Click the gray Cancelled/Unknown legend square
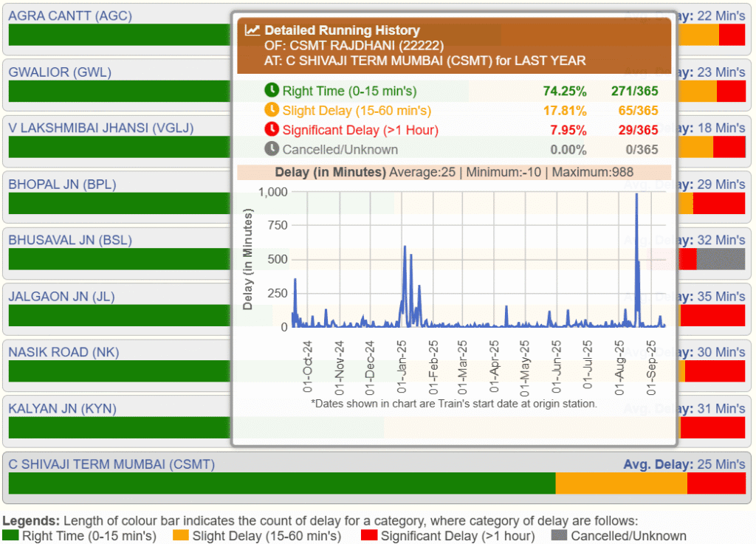This screenshot has width=756, height=544. pyautogui.click(x=559, y=536)
